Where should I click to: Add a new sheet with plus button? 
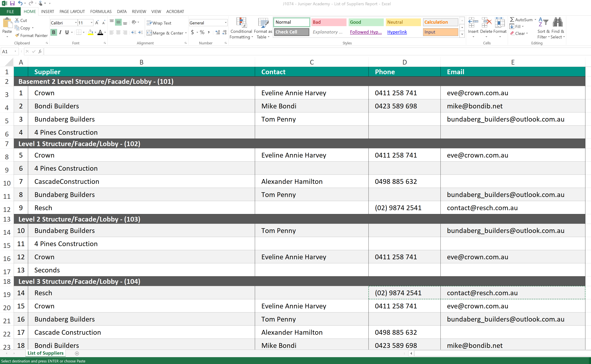tap(77, 353)
